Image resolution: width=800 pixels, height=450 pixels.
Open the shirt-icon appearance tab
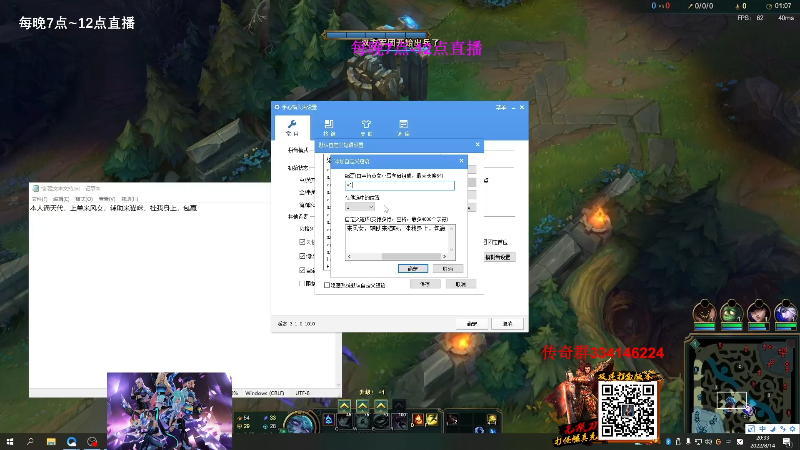366,127
